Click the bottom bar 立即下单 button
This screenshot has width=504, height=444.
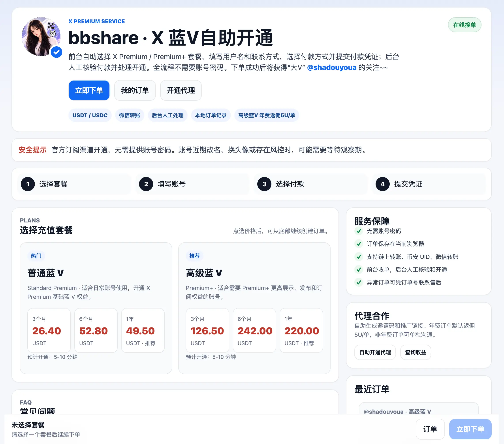click(x=470, y=429)
